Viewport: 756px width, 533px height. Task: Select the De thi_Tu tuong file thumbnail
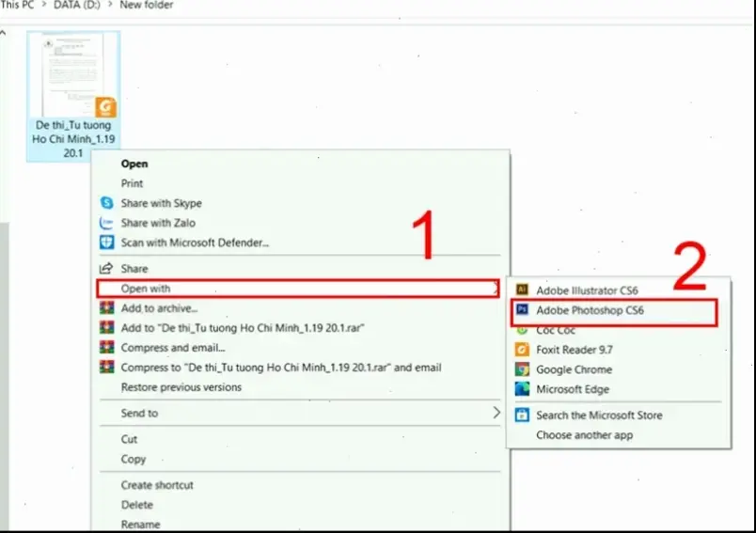(x=73, y=75)
